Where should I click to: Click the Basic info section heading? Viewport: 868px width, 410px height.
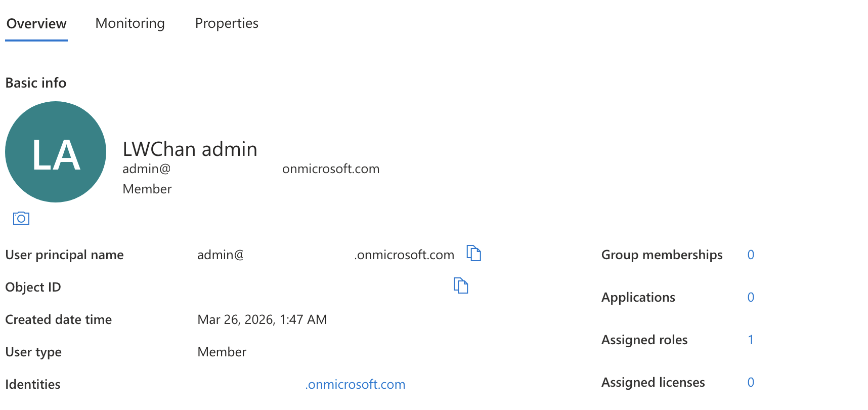(36, 83)
